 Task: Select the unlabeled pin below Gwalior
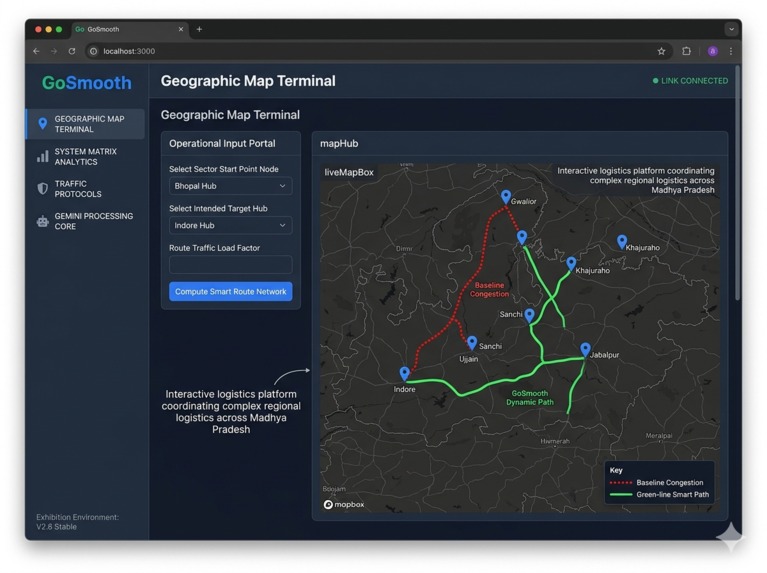pos(522,237)
